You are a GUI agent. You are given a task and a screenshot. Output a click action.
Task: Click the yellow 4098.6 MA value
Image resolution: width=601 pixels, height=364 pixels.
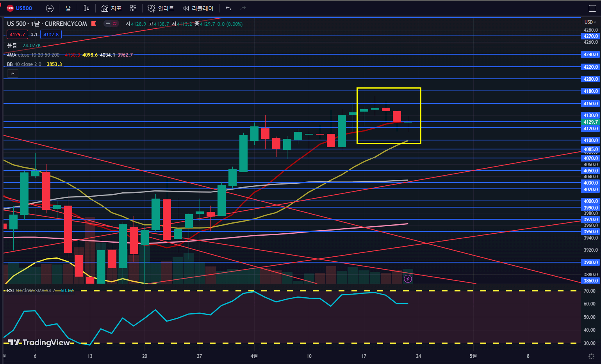click(x=90, y=55)
